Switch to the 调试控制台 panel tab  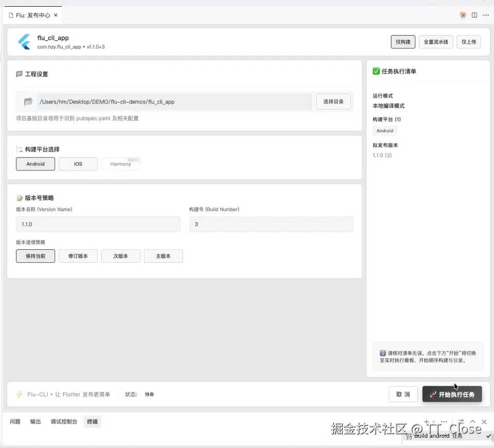[64, 422]
